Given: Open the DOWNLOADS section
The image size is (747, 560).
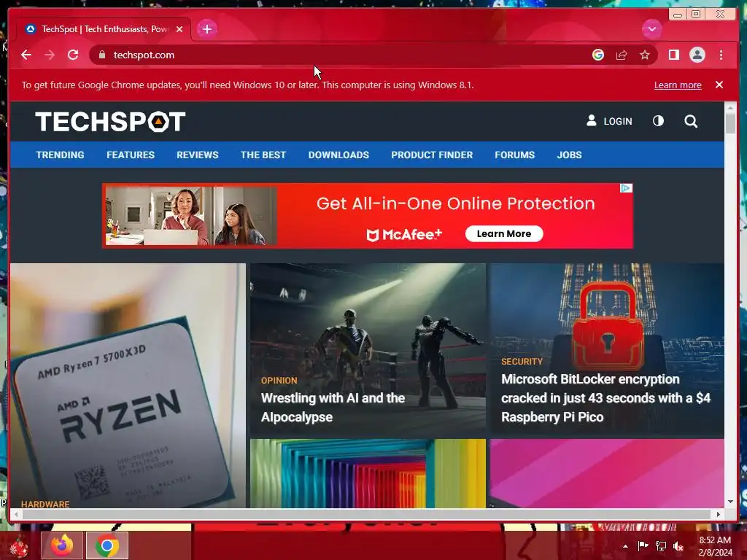Looking at the screenshot, I should [x=338, y=155].
